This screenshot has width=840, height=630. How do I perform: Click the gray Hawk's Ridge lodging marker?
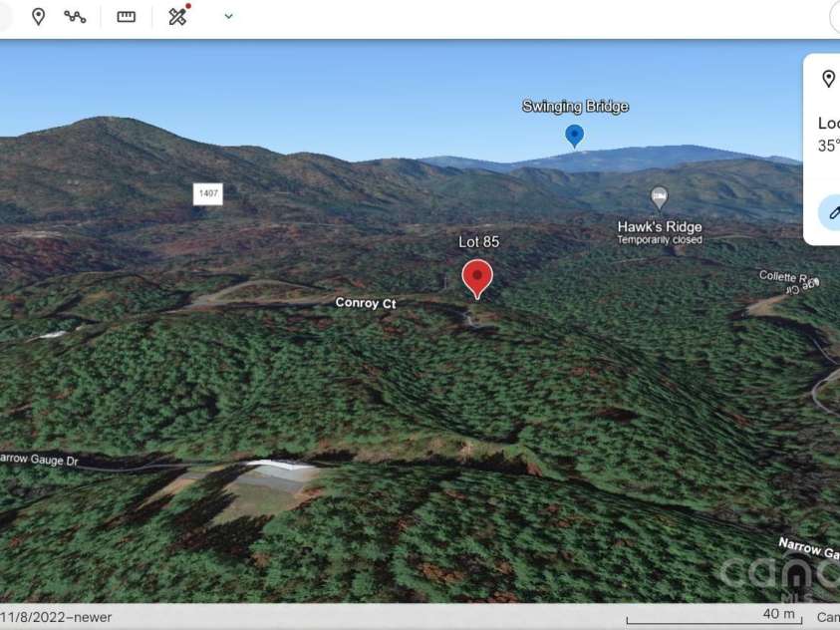coord(658,196)
